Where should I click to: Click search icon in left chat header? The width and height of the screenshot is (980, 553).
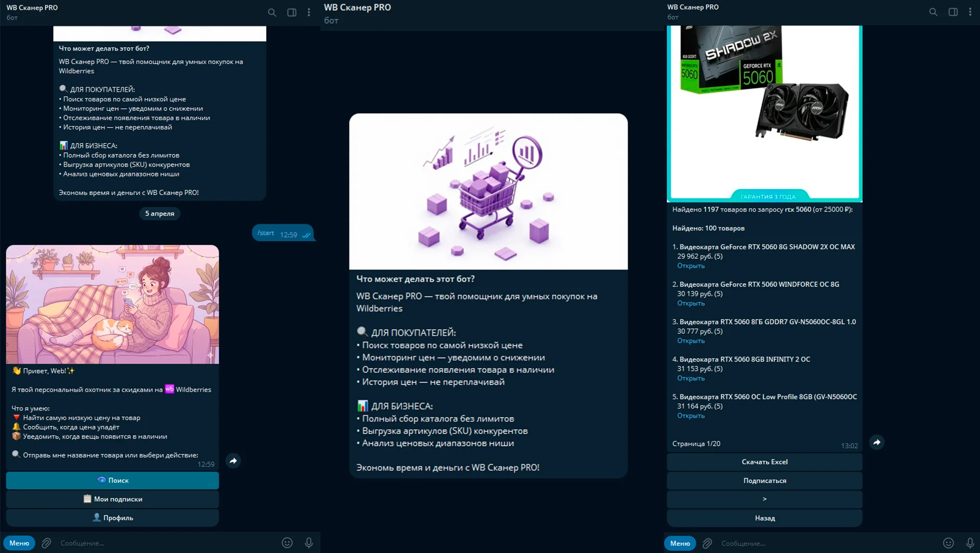[272, 12]
